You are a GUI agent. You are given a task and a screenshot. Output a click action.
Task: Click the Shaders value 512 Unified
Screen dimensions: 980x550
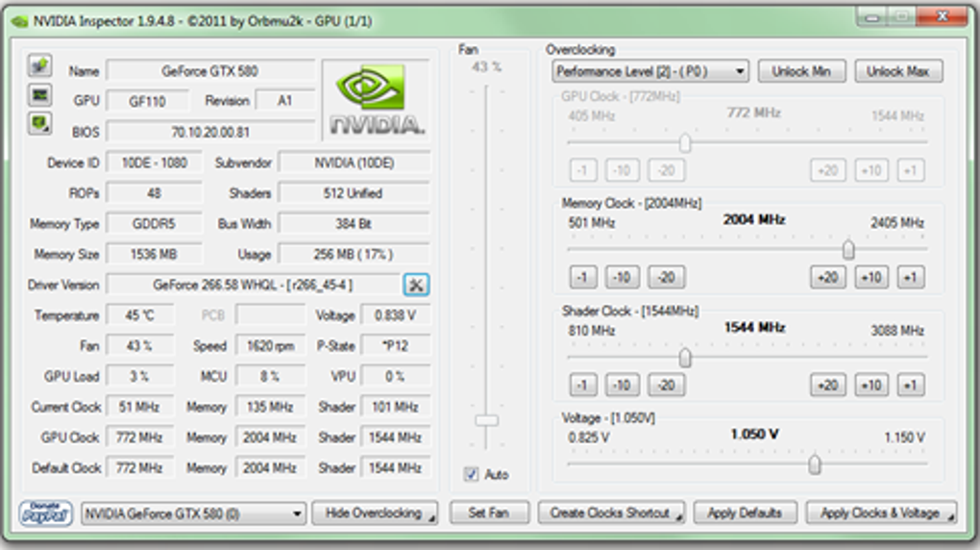click(x=354, y=193)
